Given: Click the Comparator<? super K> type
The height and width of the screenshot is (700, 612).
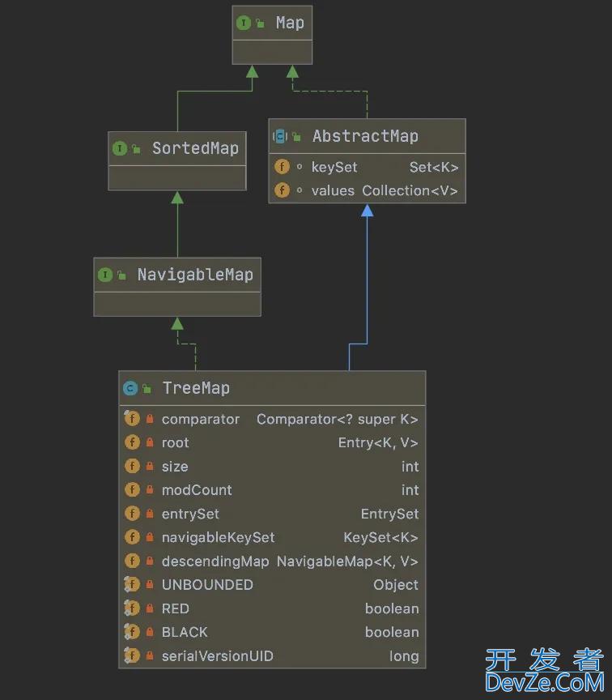Looking at the screenshot, I should (338, 420).
